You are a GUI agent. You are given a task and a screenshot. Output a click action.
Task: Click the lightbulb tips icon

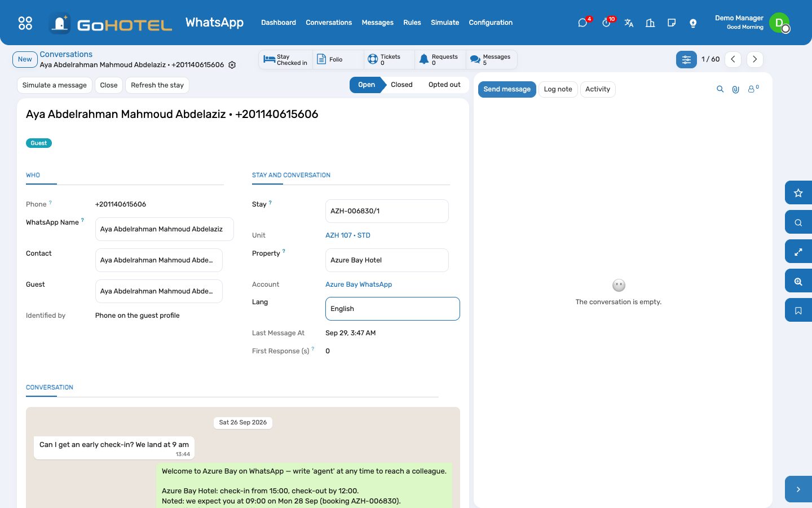point(693,23)
